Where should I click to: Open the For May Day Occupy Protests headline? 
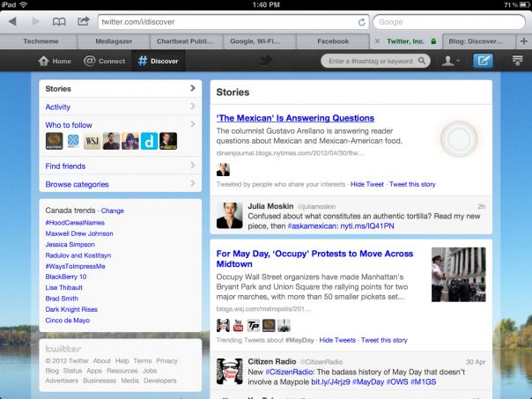tap(314, 259)
